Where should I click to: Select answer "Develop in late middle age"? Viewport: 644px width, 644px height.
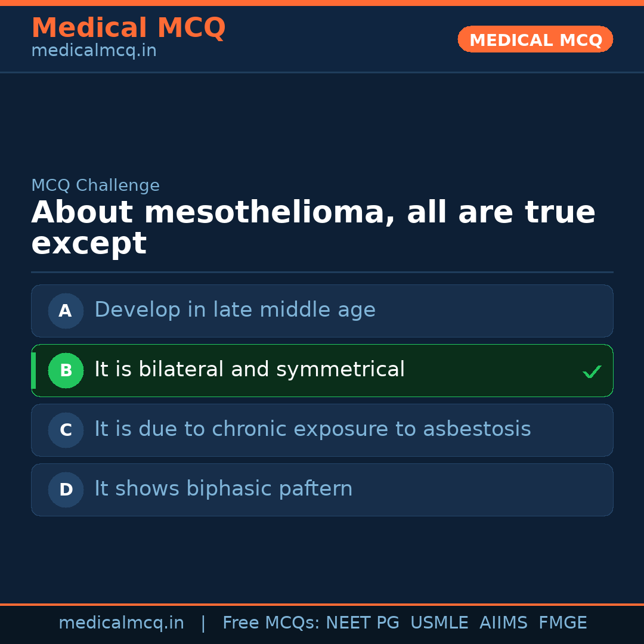tap(235, 310)
